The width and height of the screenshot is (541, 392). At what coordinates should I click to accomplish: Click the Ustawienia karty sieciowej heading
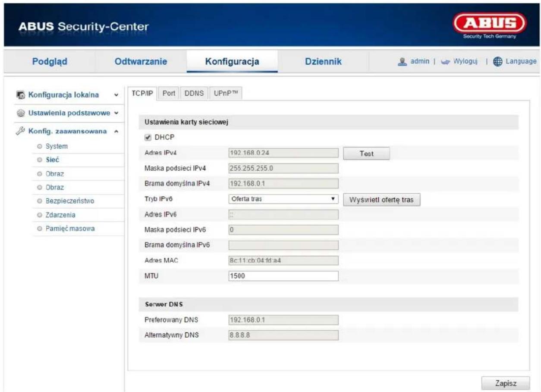pyautogui.click(x=186, y=122)
